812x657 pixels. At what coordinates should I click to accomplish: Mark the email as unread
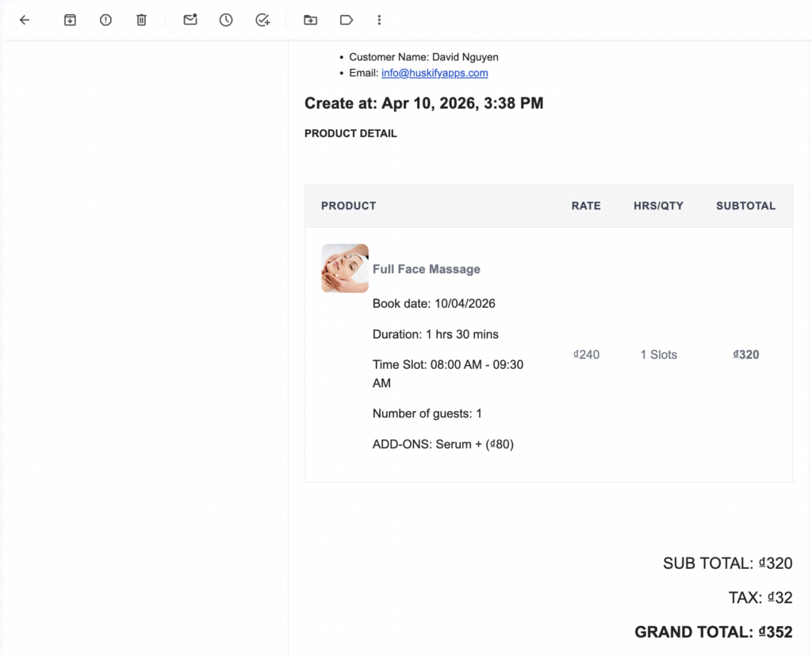pos(190,20)
